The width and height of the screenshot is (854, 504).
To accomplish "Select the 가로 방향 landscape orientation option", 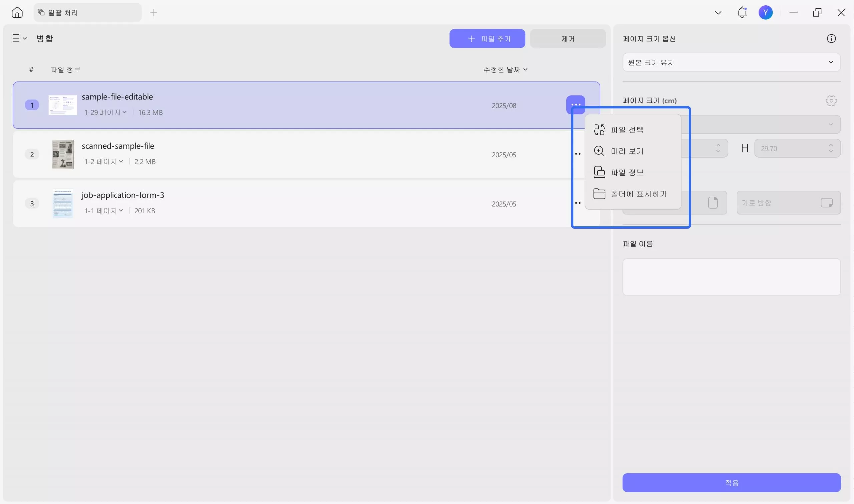I will point(788,203).
